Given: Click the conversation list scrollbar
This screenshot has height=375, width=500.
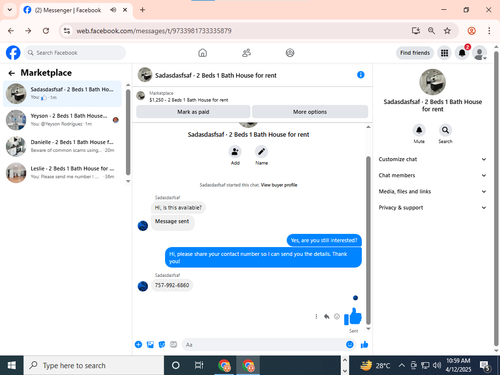Looking at the screenshot, I should (x=128, y=133).
